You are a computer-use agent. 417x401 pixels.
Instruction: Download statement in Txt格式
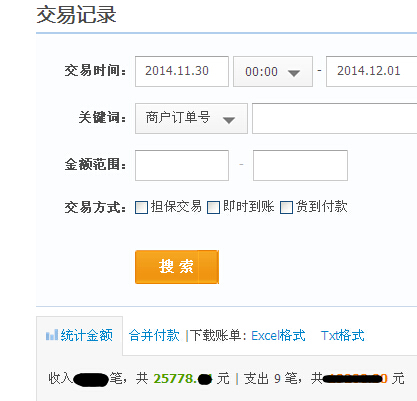[x=343, y=335]
